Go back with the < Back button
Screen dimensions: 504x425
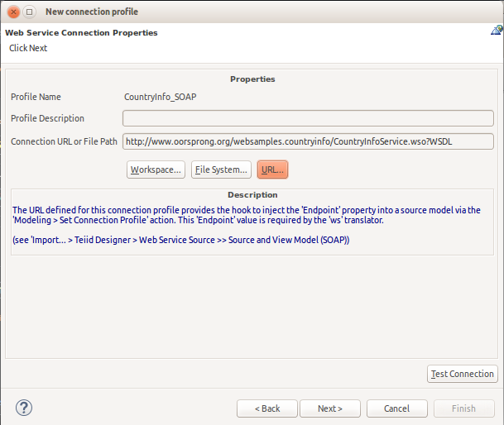pos(266,408)
